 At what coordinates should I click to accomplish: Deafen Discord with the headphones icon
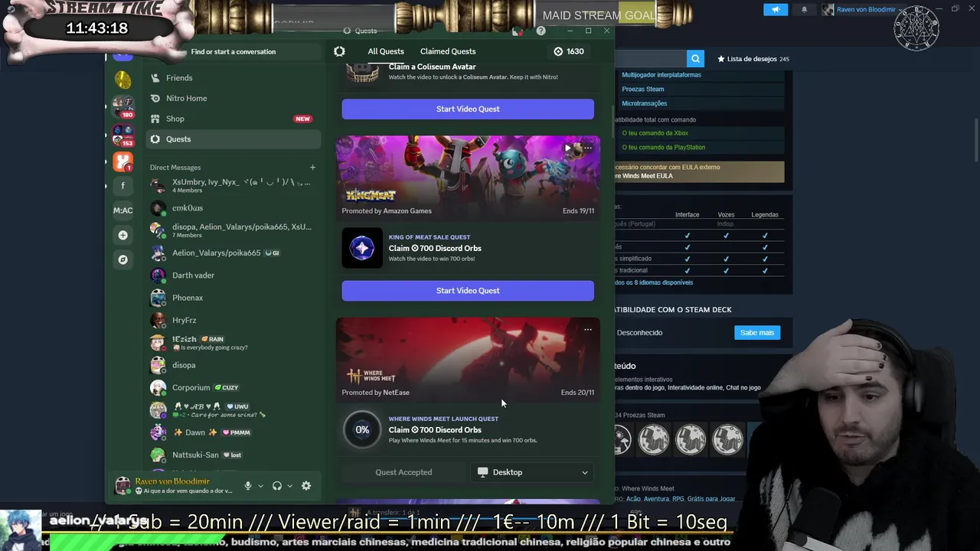coord(277,486)
